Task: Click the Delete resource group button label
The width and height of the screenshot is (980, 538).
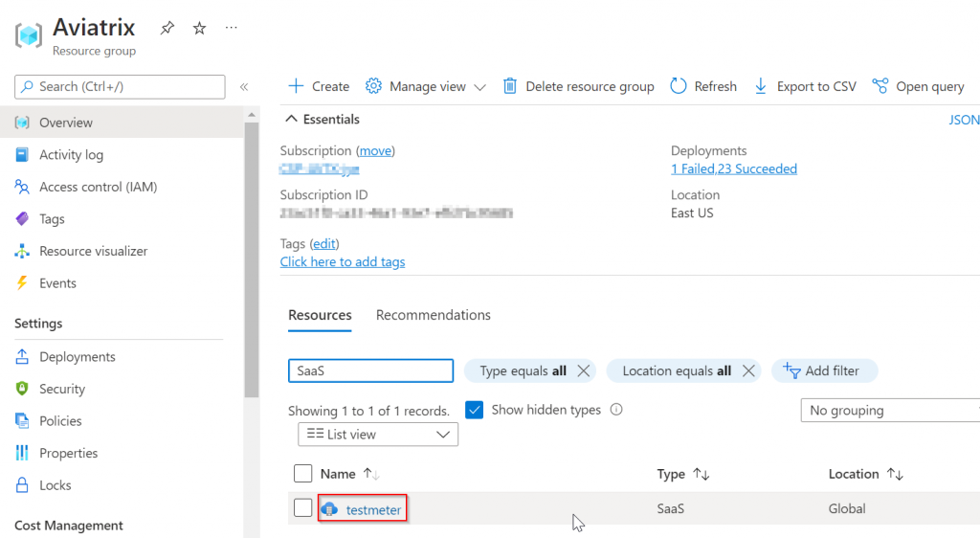Action: point(590,86)
